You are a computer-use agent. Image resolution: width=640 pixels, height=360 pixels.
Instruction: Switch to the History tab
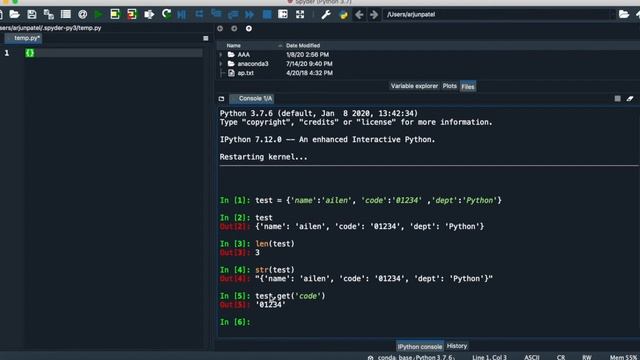(457, 346)
